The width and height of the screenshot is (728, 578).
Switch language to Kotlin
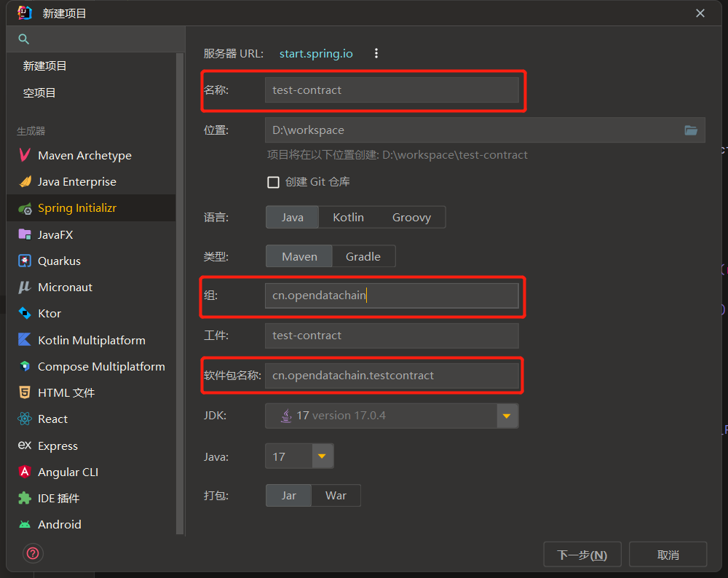[348, 217]
